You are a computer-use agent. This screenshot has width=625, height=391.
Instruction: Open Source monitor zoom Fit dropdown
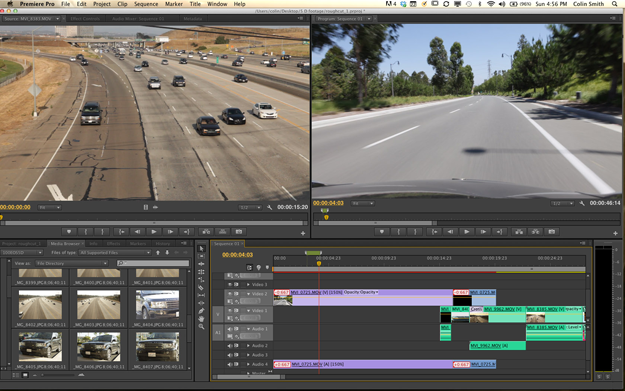(49, 207)
